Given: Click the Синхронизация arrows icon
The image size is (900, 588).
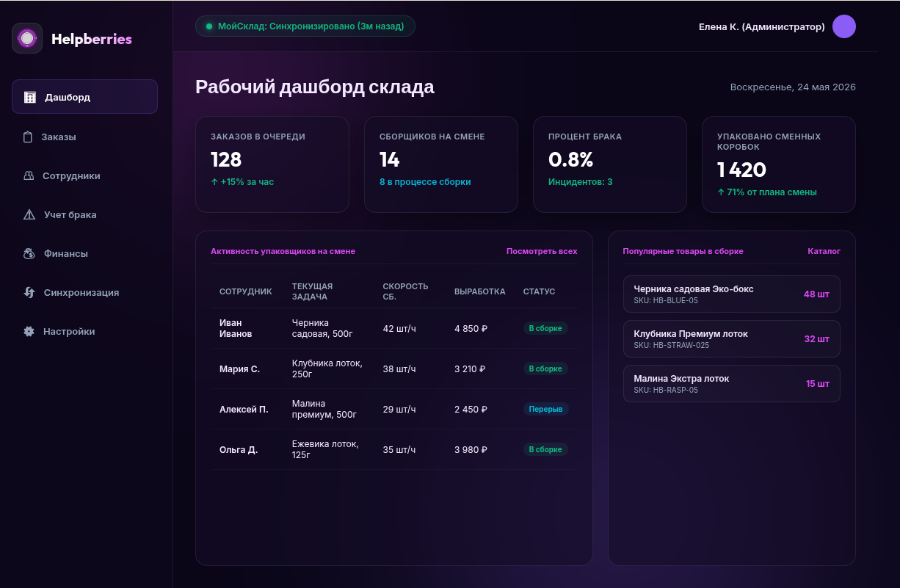Looking at the screenshot, I should (29, 293).
